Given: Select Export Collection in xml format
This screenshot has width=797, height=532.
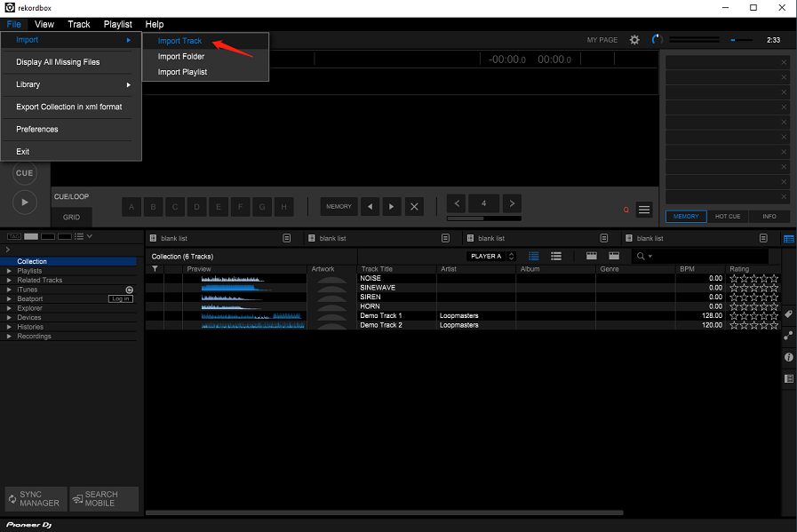Looking at the screenshot, I should click(x=71, y=107).
